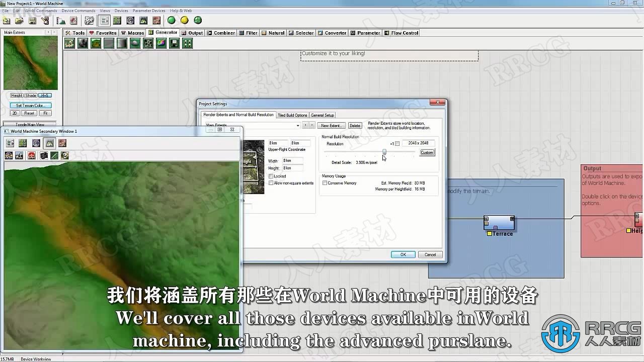Open Project Settings hammer icon
The height and width of the screenshot is (362, 644).
(45, 21)
